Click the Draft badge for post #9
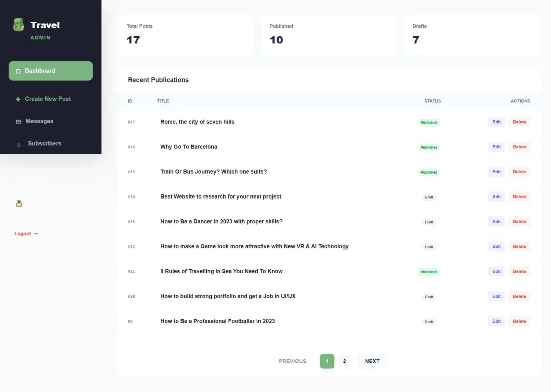Screen dimensions: 551x392 coord(429,322)
